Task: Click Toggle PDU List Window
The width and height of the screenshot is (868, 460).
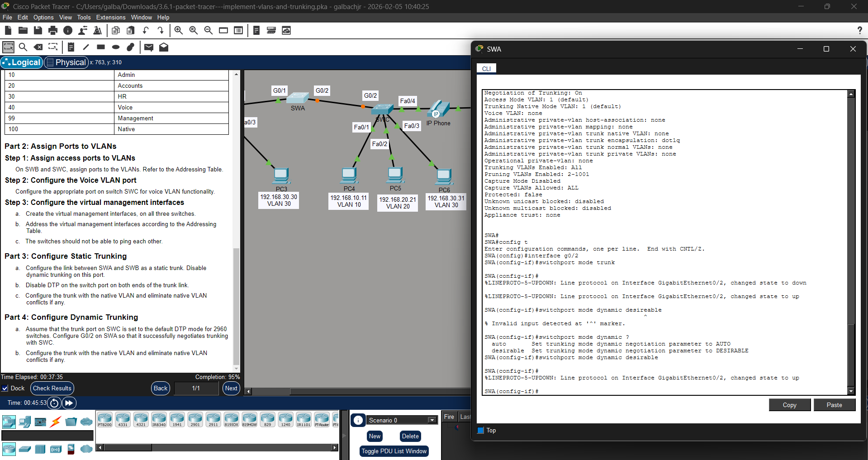Action: pyautogui.click(x=394, y=451)
